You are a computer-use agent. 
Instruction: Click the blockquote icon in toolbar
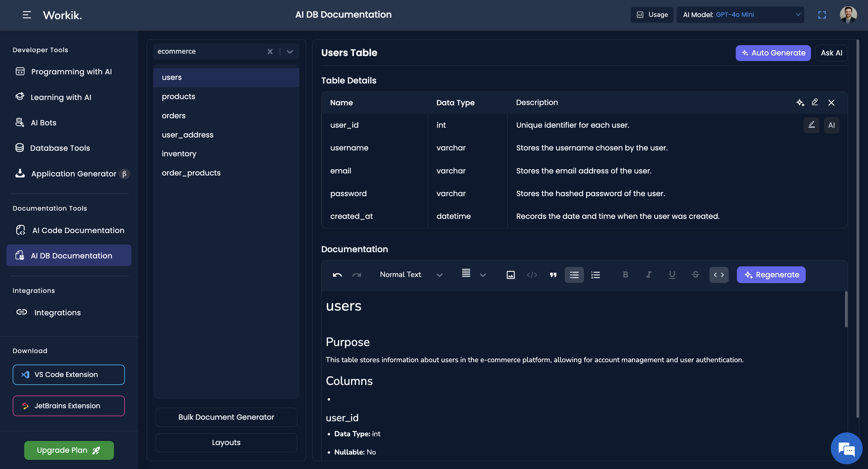(553, 275)
